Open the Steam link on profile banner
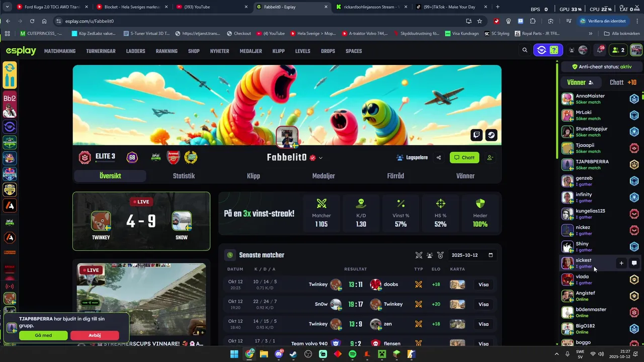Viewport: 644px width, 362px height. point(491,135)
